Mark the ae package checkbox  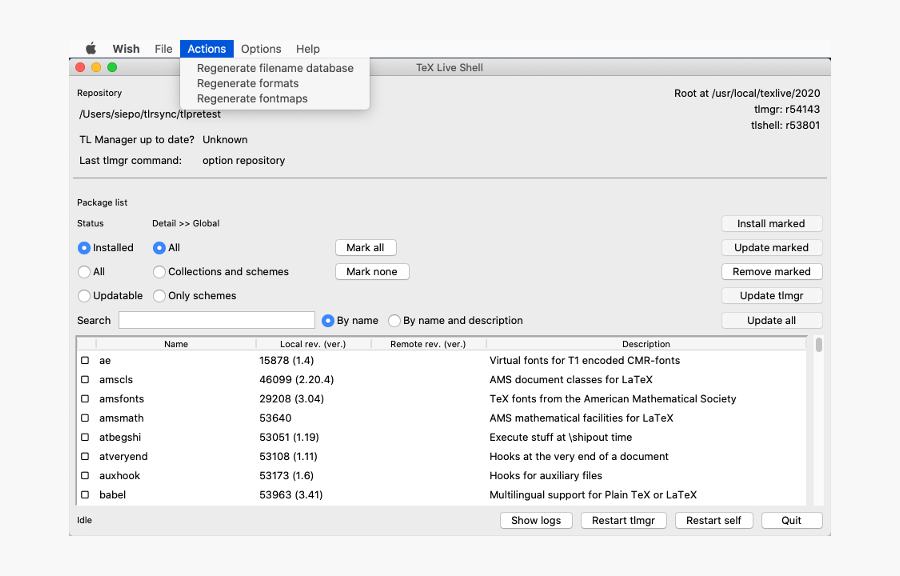[x=85, y=360]
